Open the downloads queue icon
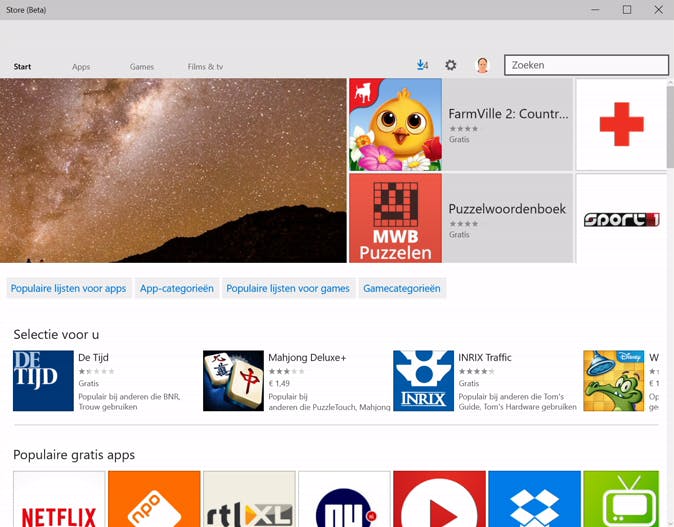Screen dimensions: 674x527 tap(422, 65)
